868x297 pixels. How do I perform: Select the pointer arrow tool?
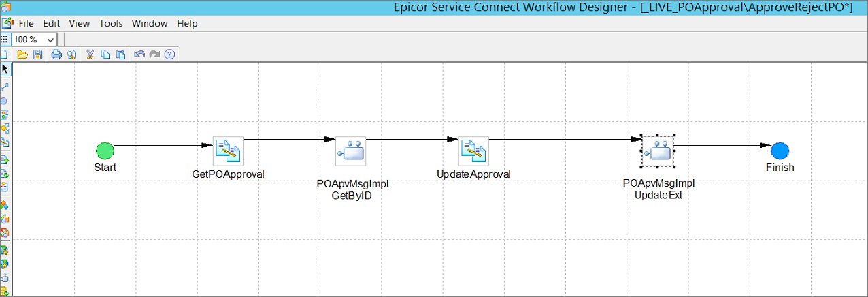click(5, 69)
